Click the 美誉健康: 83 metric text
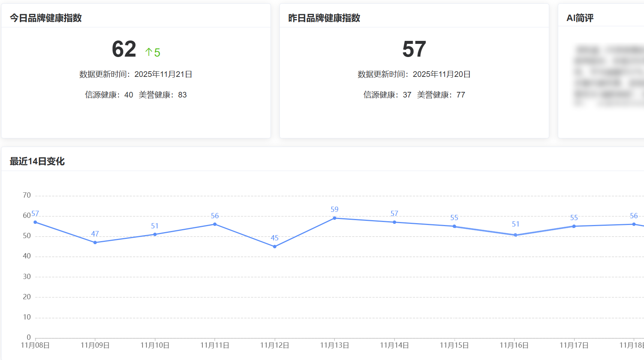Viewport: 644px width, 360px height. tap(163, 95)
